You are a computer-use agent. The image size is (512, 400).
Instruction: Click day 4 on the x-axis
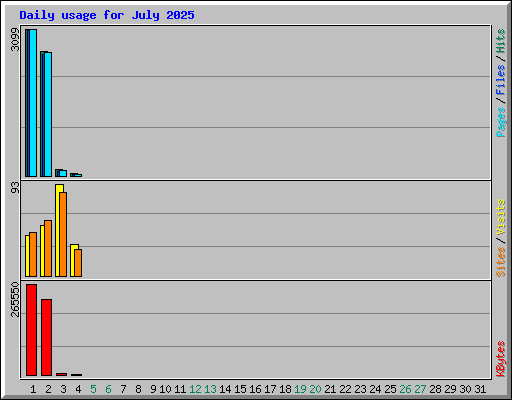coord(78,389)
